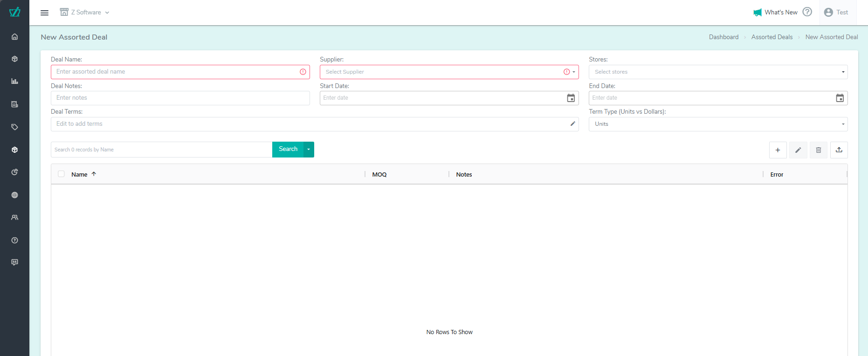Screen dimensions: 868x356
Task: Click the plus icon to add record
Action: [778, 150]
